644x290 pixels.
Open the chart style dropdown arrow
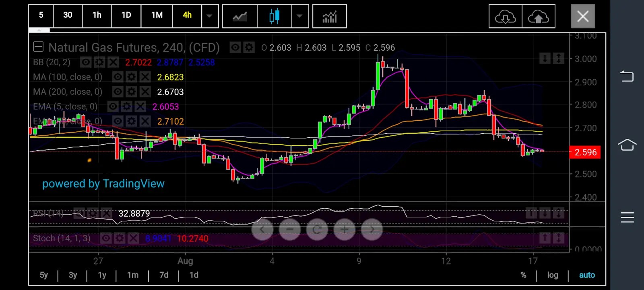[300, 17]
